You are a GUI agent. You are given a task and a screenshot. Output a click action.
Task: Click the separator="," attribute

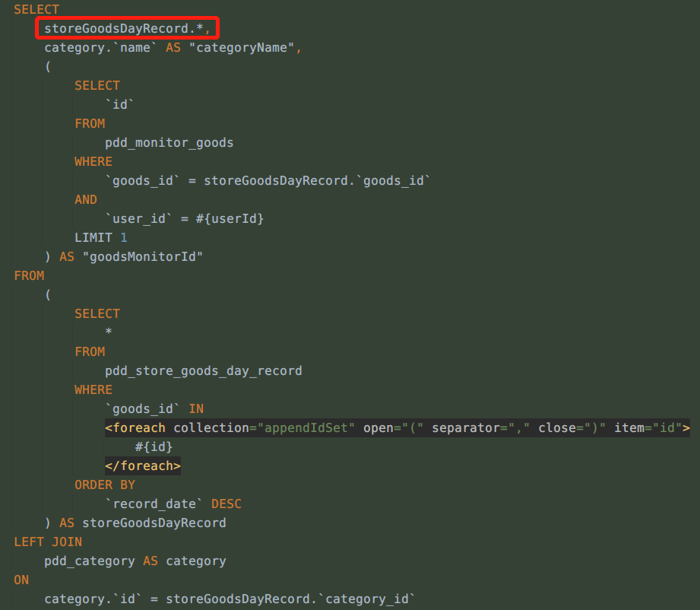pos(481,428)
